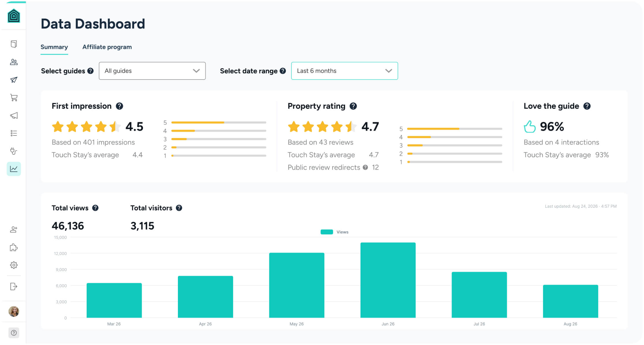Click the Touch Stay house logo
644x345 pixels.
click(14, 16)
